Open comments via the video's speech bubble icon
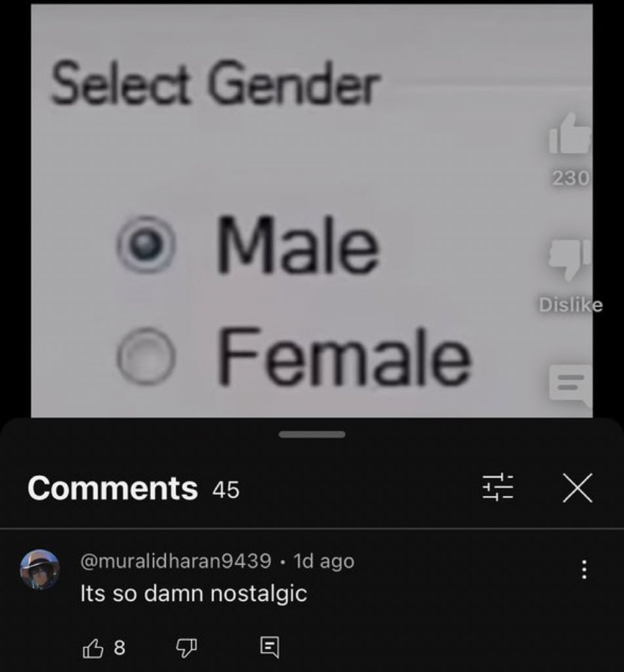624x672 pixels. [x=572, y=385]
